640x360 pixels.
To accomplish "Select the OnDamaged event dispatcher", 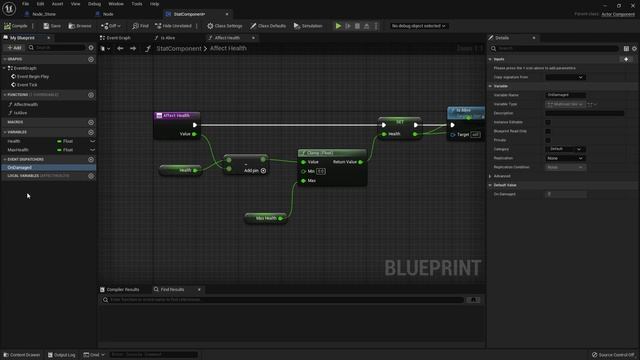I will tap(48, 167).
